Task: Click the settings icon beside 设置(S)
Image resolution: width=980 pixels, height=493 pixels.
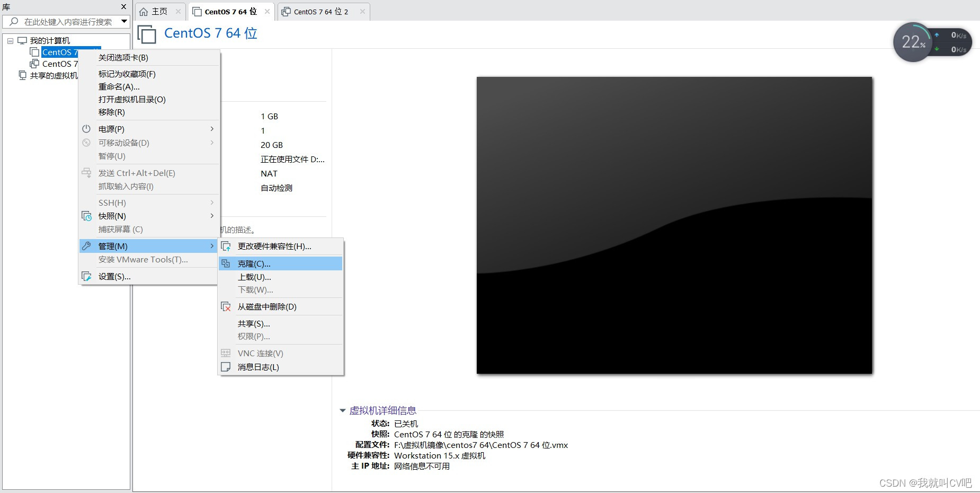Action: (86, 276)
